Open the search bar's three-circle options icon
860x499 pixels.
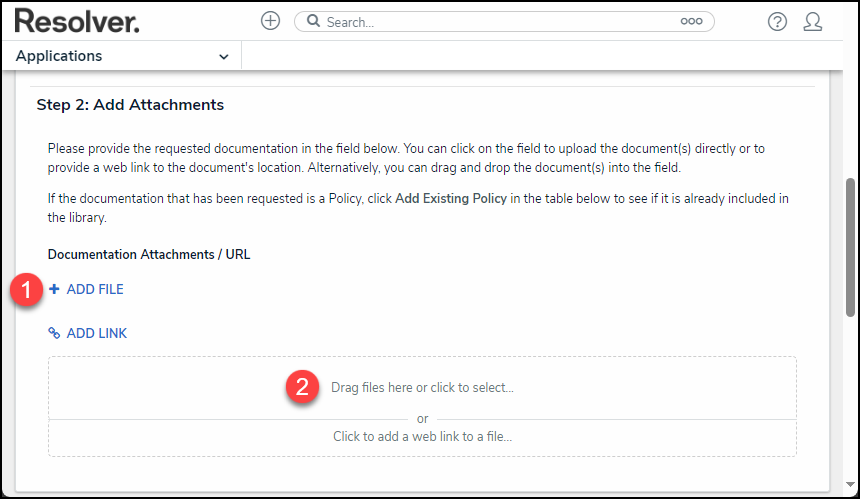point(691,21)
